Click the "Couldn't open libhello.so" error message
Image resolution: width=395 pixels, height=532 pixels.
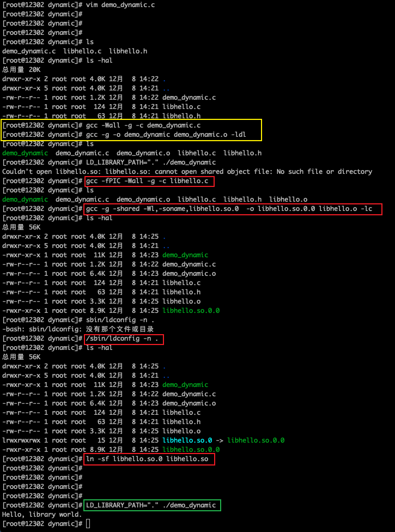(x=187, y=172)
